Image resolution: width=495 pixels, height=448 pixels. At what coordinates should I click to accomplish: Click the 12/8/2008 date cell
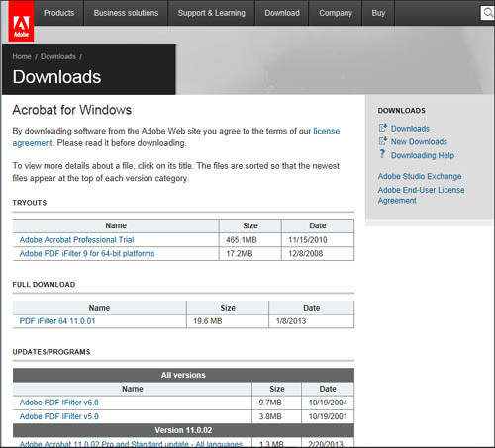click(x=318, y=253)
